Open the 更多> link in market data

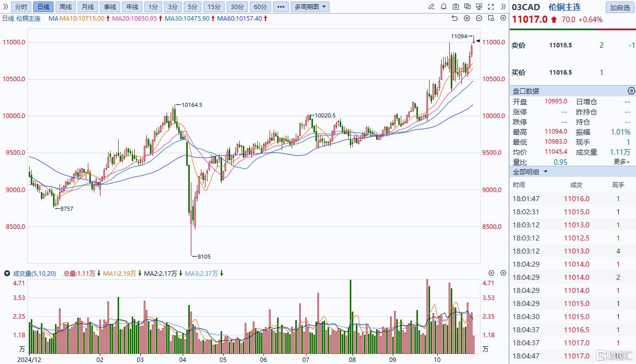pyautogui.click(x=621, y=162)
